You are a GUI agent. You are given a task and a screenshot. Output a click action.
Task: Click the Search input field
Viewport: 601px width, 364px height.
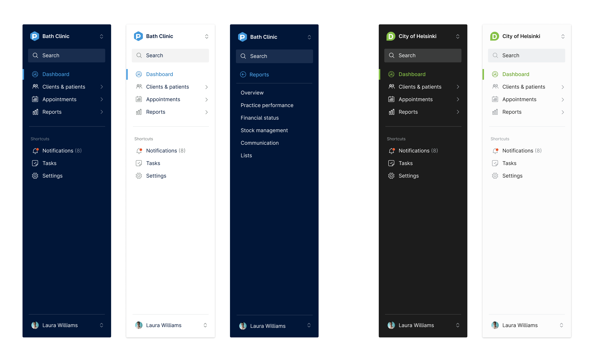pos(67,55)
